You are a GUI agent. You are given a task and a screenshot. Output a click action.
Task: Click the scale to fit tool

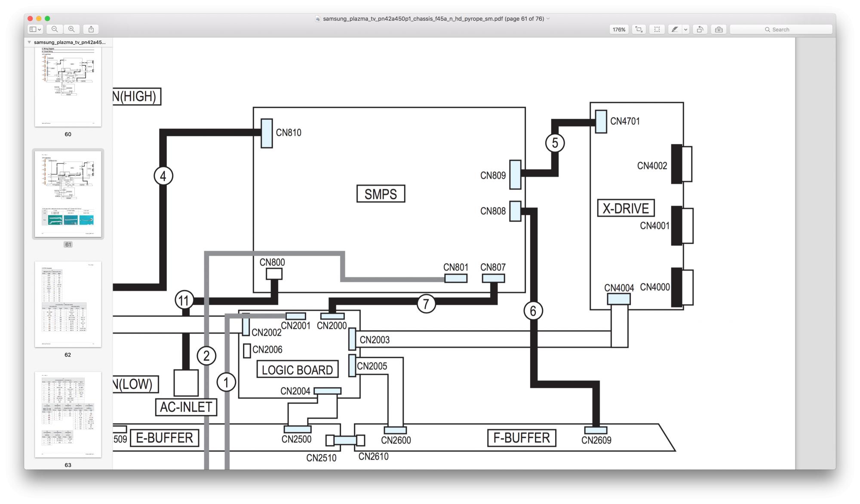pyautogui.click(x=639, y=29)
